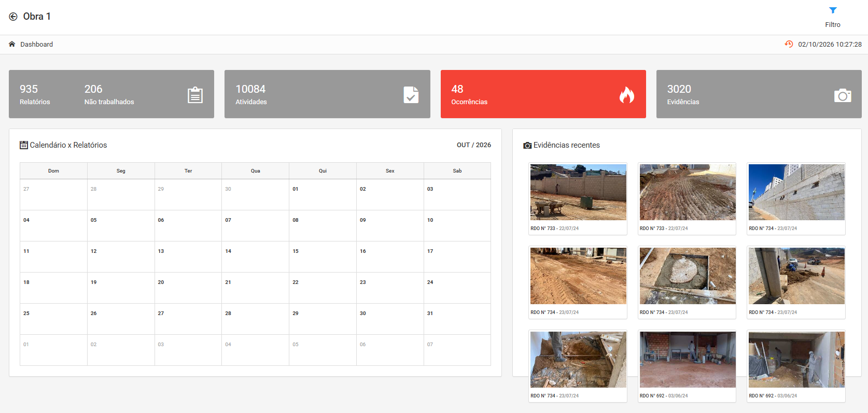Open RDO 692 worker plastering thumbnail
Screen dimensions: 868x413
(x=796, y=360)
